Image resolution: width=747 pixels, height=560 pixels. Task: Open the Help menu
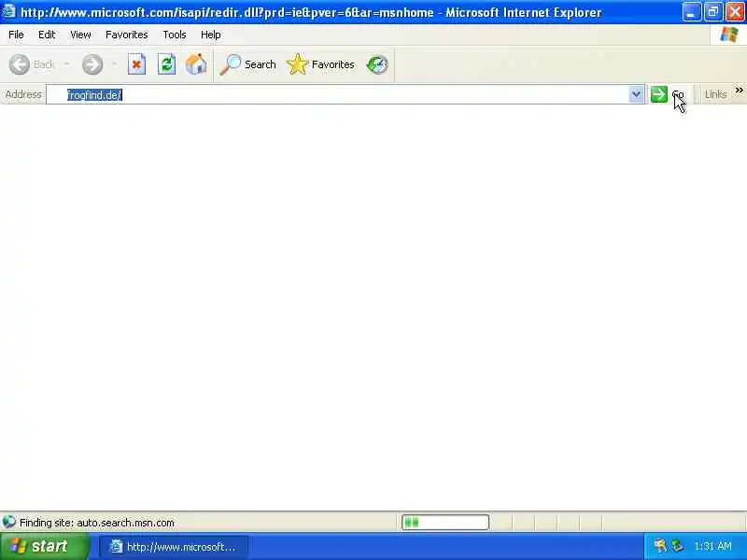pyautogui.click(x=211, y=35)
